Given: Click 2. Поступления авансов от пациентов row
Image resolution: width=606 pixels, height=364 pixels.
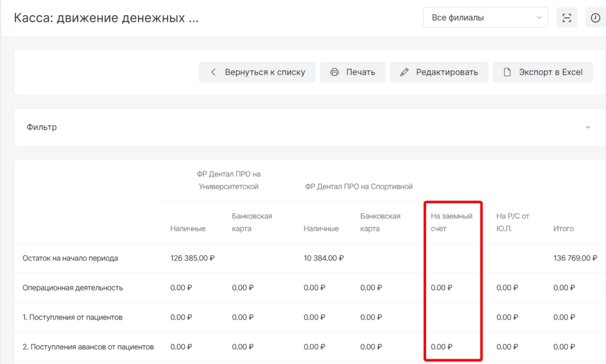Looking at the screenshot, I should coord(88,347).
